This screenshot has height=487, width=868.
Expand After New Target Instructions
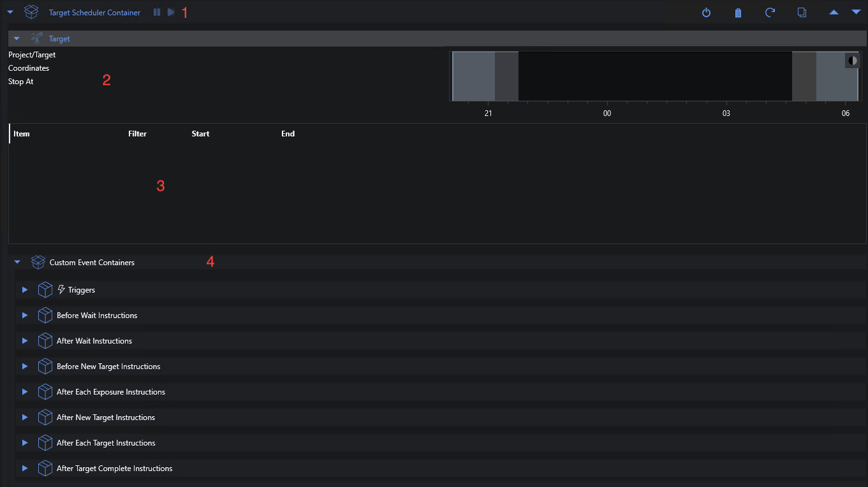click(x=25, y=417)
